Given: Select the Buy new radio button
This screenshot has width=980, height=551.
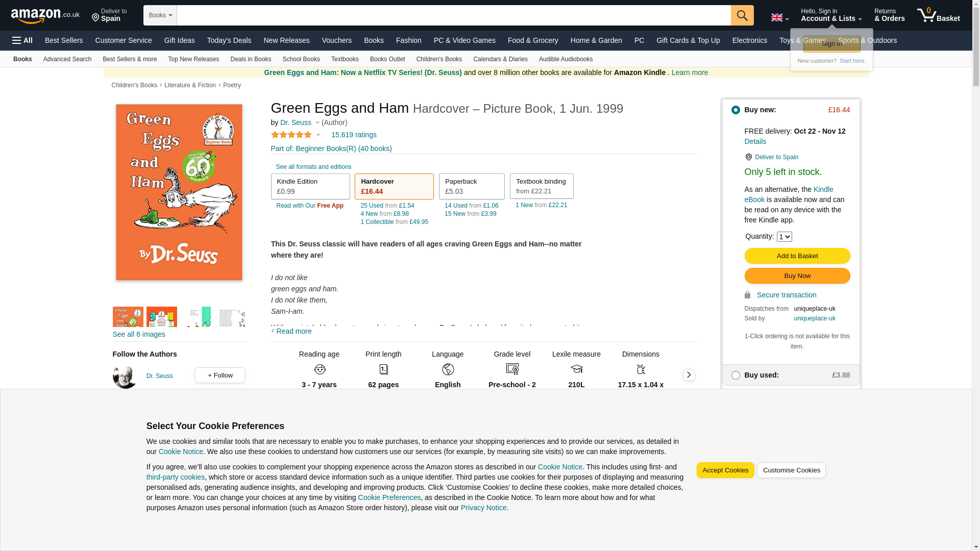Looking at the screenshot, I should (736, 110).
